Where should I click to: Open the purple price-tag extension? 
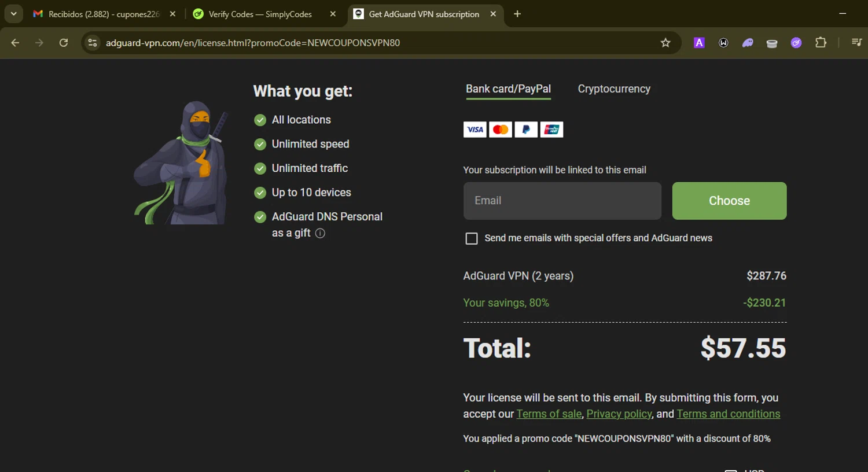[796, 43]
